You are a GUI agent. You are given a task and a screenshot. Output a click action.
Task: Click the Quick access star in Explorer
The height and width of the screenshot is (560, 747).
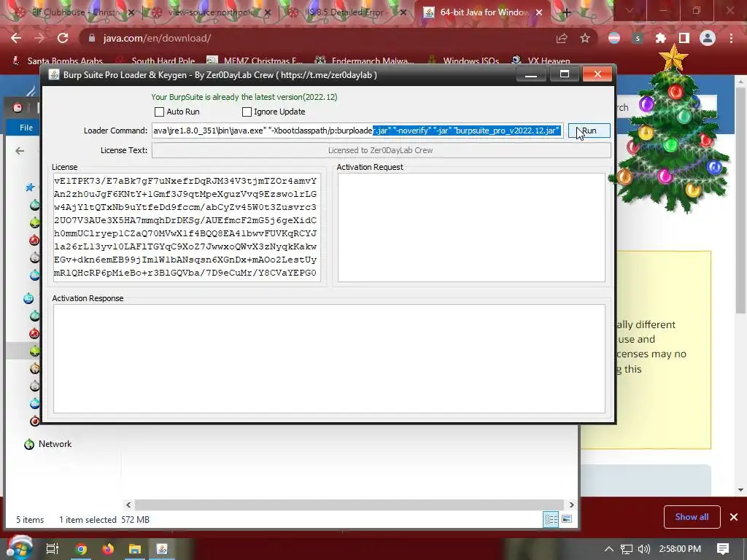point(30,187)
